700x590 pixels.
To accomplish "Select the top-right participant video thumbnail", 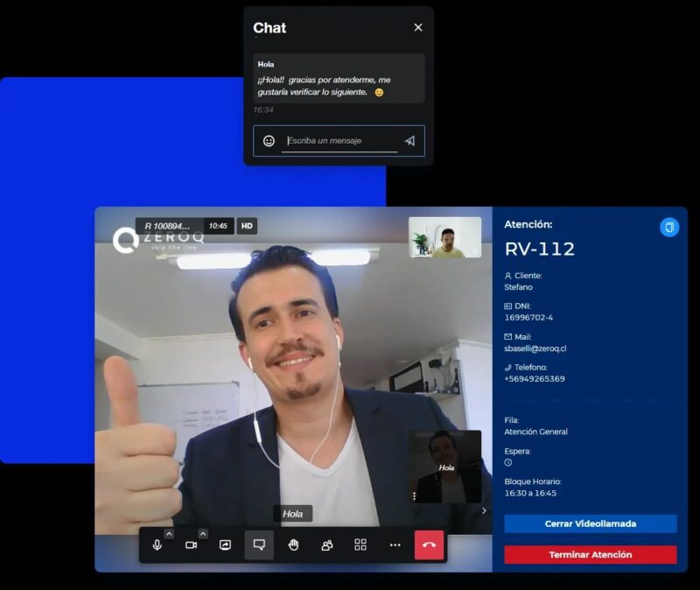I will [444, 237].
